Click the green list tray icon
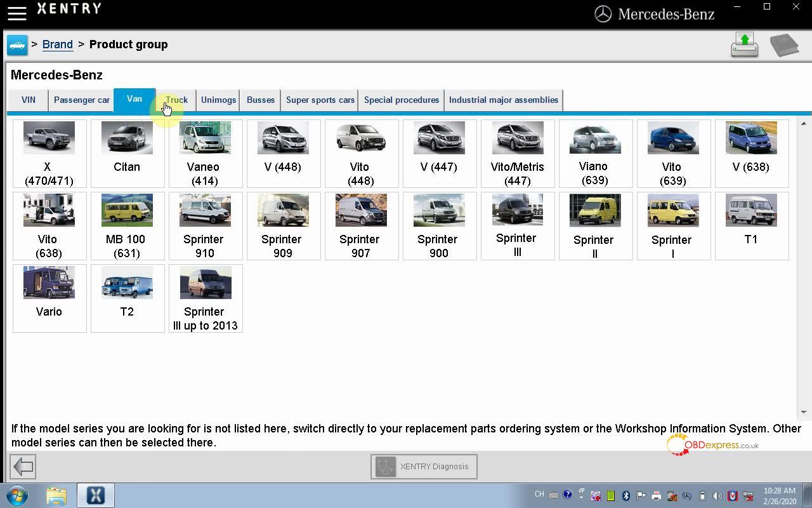This screenshot has height=508, width=812. (x=610, y=495)
